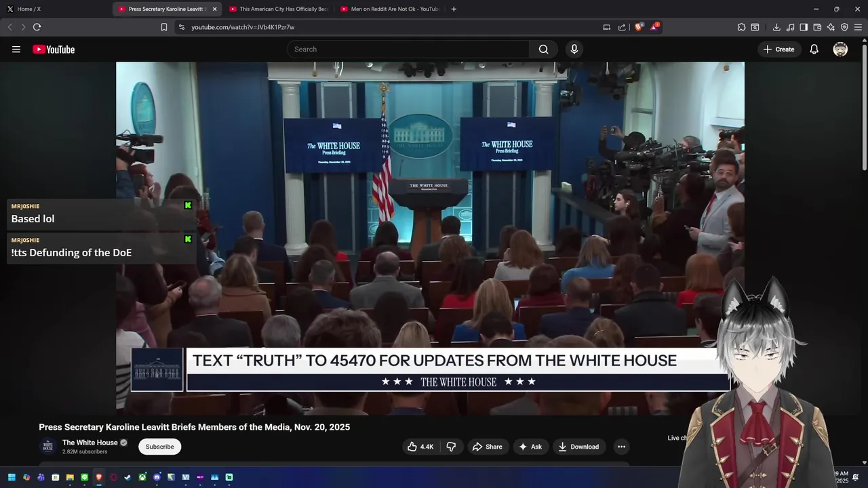868x488 pixels.
Task: Start voice search with the microphone icon
Action: 574,49
